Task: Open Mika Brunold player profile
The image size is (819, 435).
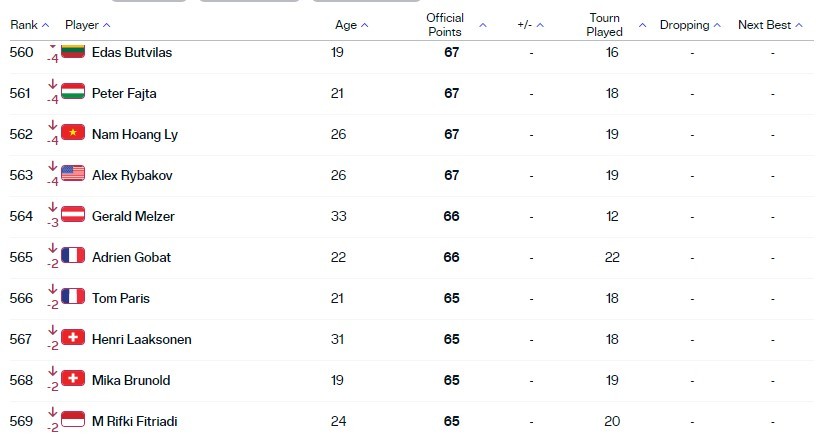Action: 131,380
